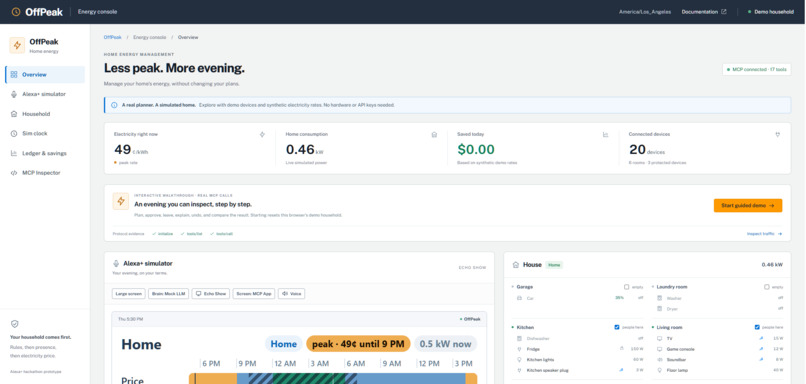Select Sim clock in the sidebar
Image resolution: width=806 pixels, height=384 pixels.
[x=45, y=134]
